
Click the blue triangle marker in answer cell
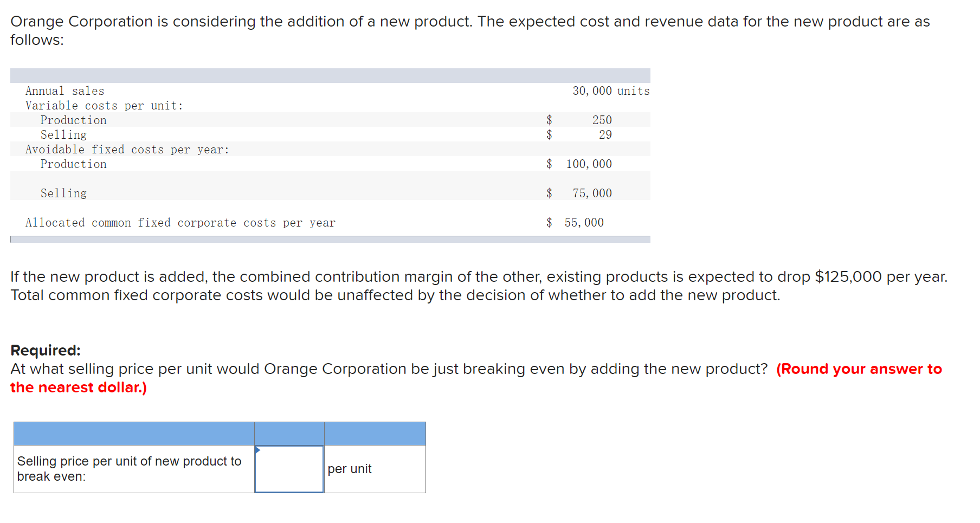pyautogui.click(x=257, y=450)
